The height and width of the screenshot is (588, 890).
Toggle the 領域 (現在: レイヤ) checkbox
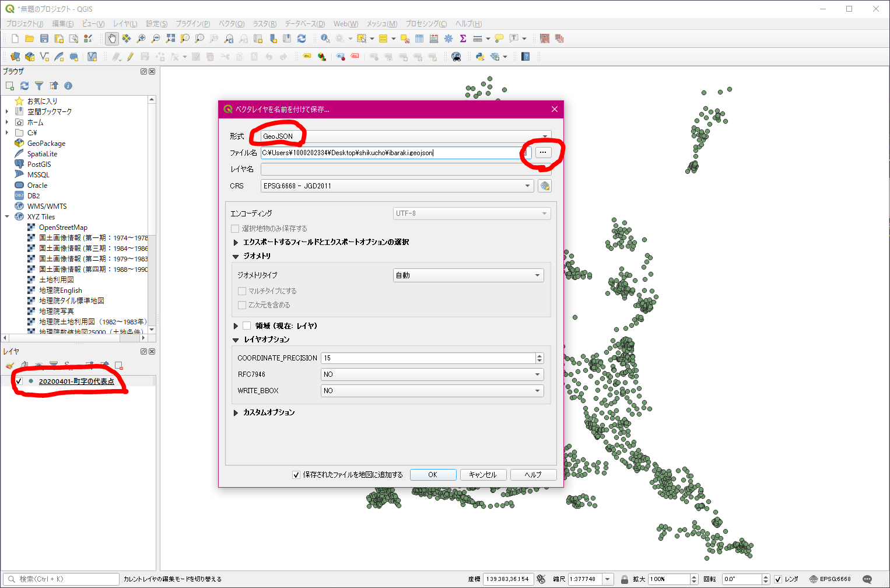pyautogui.click(x=247, y=326)
